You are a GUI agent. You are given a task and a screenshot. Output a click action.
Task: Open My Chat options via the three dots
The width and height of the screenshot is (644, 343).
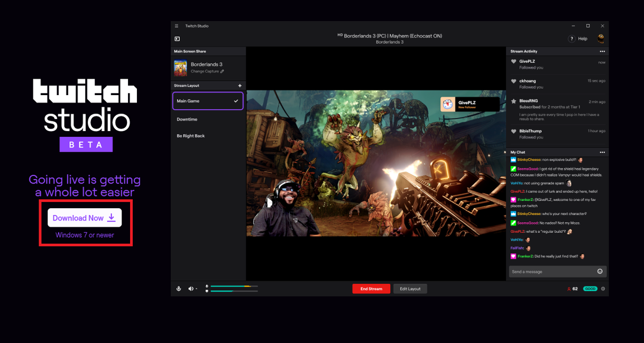(602, 152)
